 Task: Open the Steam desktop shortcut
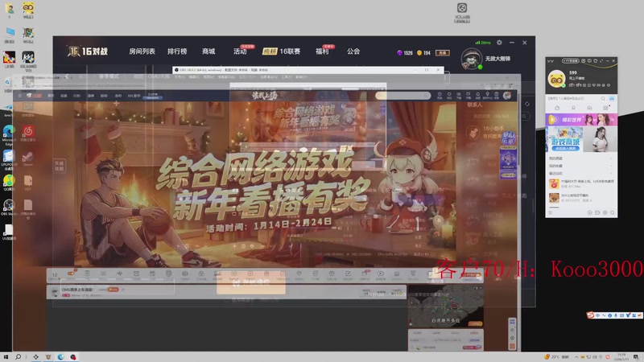(x=27, y=158)
